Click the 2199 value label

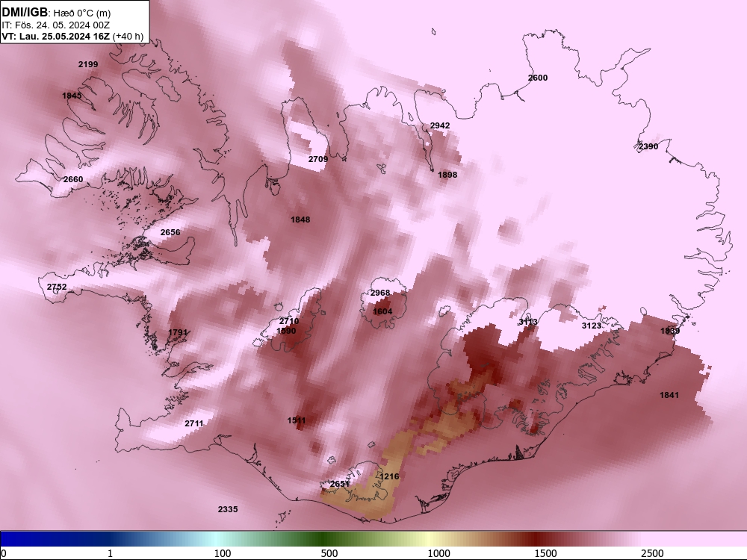point(88,64)
